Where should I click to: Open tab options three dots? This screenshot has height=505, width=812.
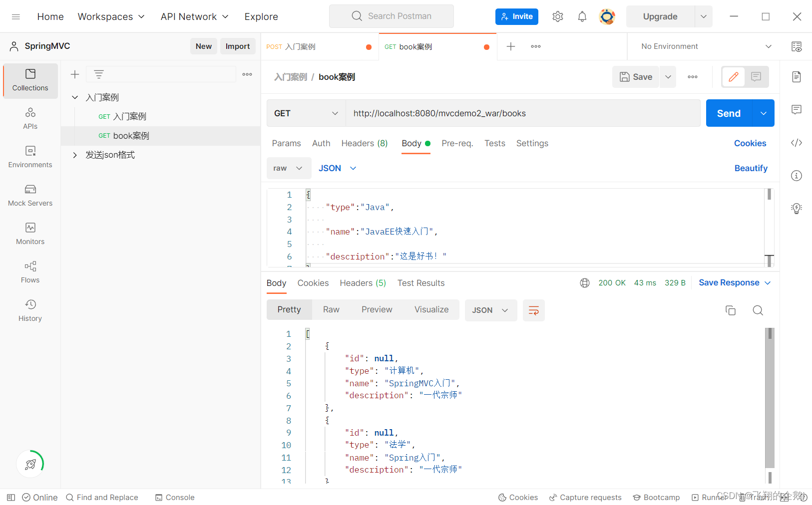coord(536,46)
